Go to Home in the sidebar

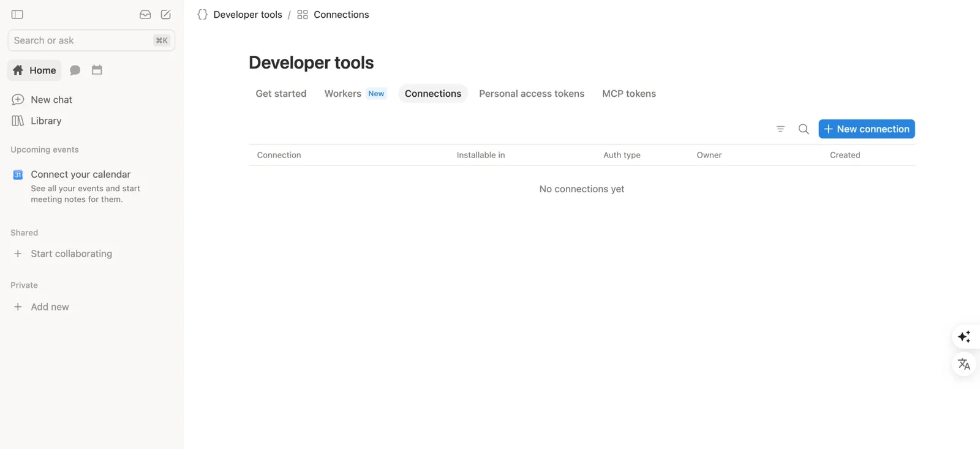(x=35, y=70)
